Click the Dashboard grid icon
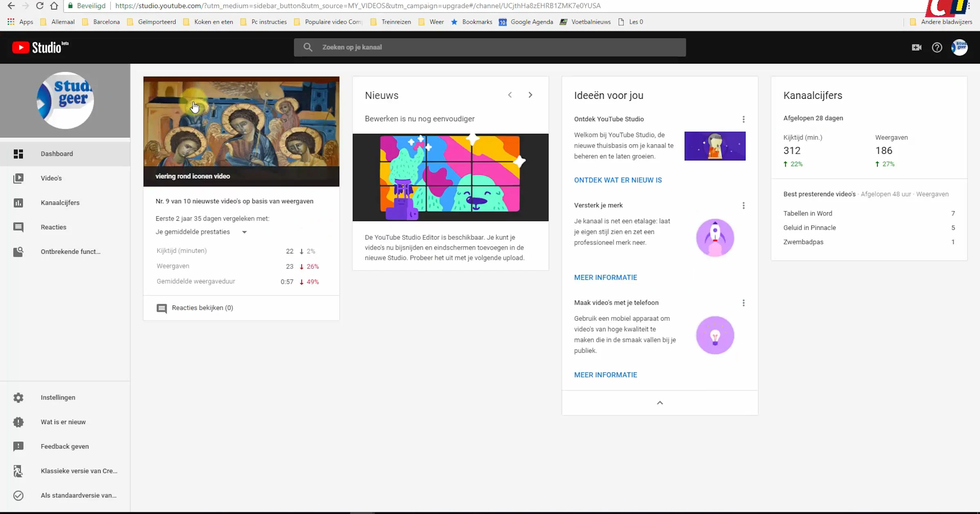This screenshot has width=980, height=514. [18, 154]
